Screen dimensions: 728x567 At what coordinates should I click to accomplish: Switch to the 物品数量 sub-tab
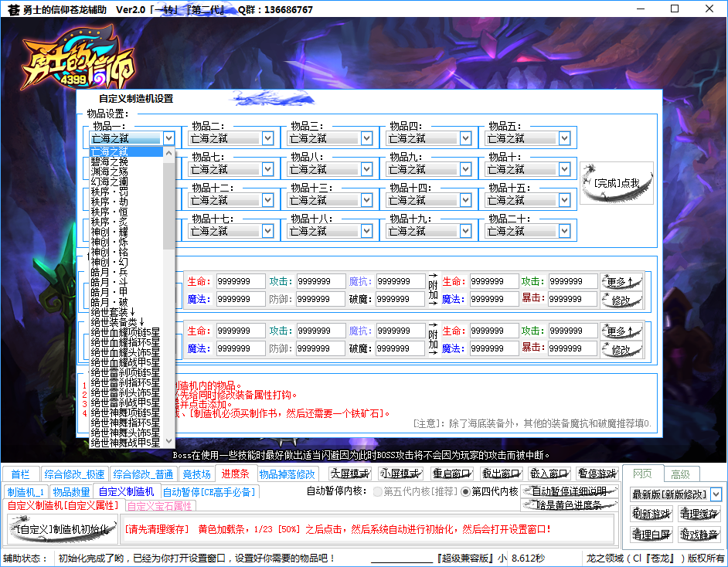tap(71, 491)
